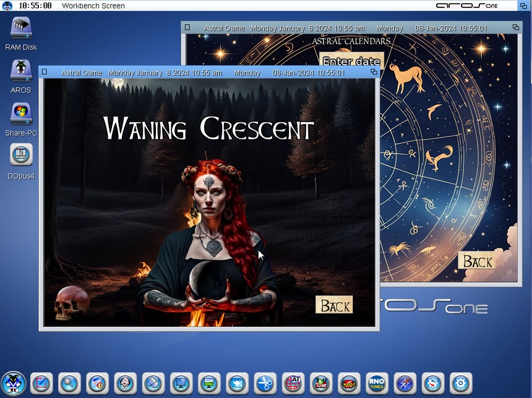This screenshot has height=398, width=532.
Task: Open the compass browser dock icon
Action: pos(405,383)
